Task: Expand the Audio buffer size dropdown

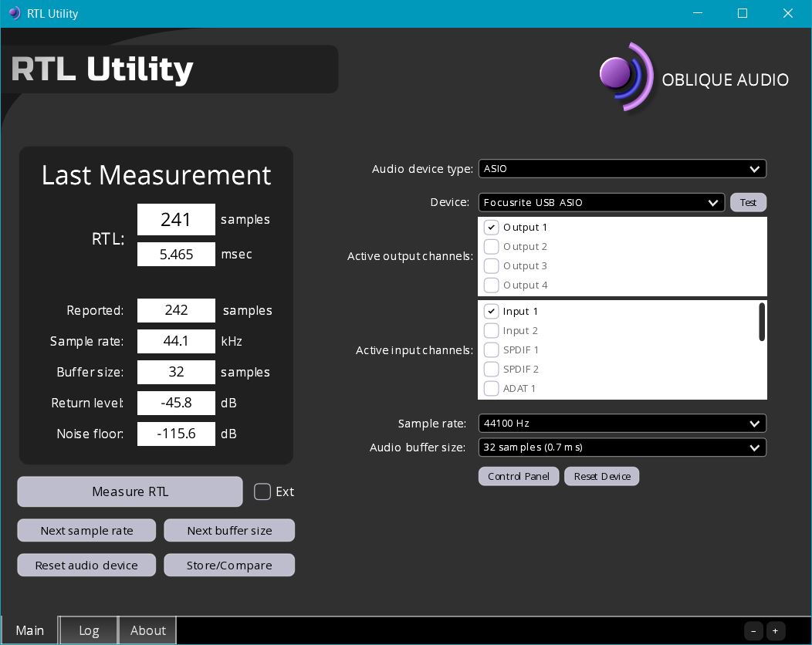Action: coord(621,447)
